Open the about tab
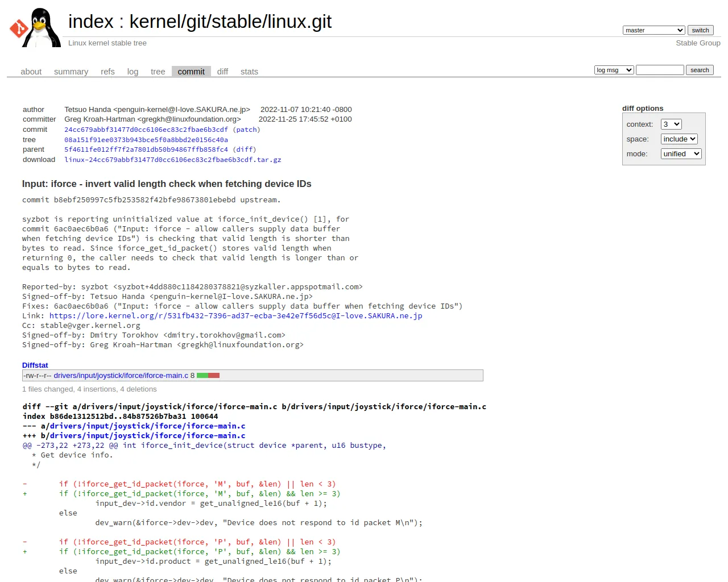 pyautogui.click(x=31, y=72)
